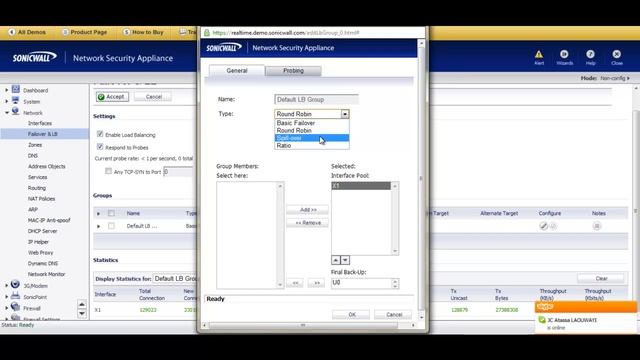Toggle Enable Load Balancing checkbox

click(x=100, y=134)
